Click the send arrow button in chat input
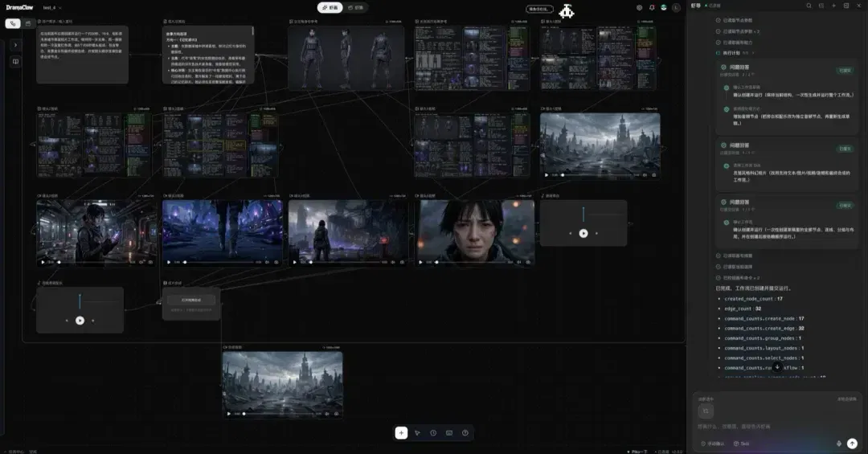Screen dimensions: 868x454 coord(852,444)
